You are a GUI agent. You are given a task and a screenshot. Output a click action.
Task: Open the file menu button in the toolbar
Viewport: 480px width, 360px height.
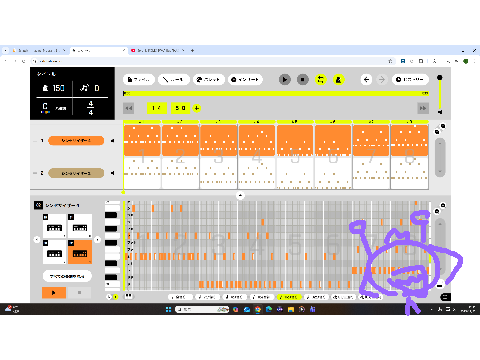[x=139, y=80]
